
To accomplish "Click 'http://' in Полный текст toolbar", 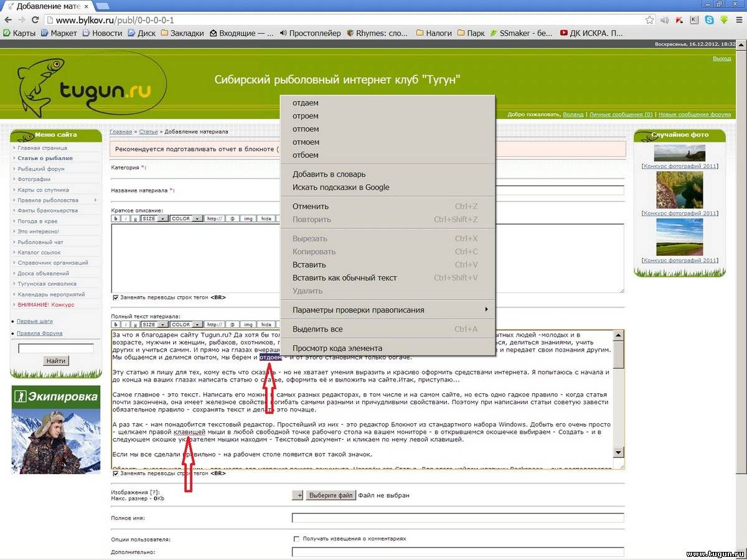I will (214, 325).
